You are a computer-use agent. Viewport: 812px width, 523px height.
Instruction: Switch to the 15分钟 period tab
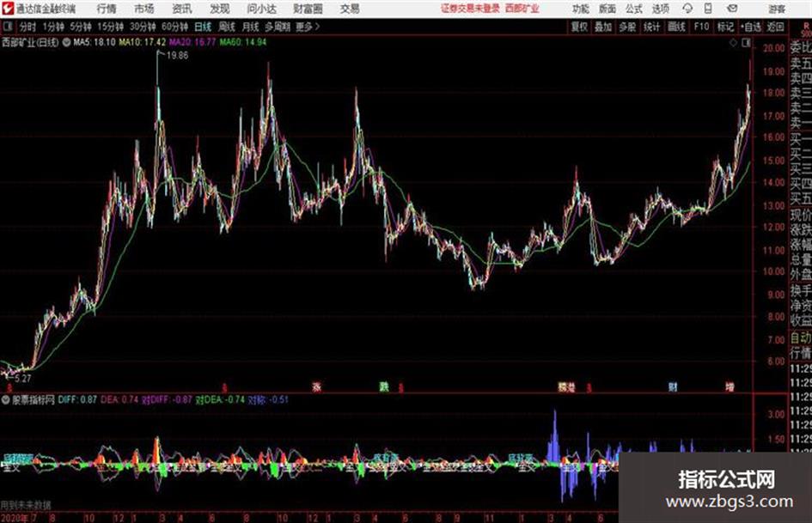tap(111, 27)
